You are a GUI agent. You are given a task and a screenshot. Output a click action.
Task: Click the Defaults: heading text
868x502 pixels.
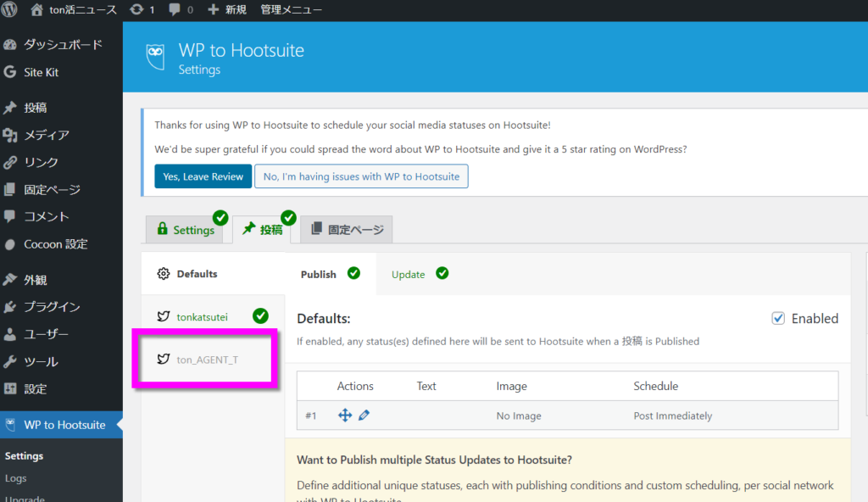[323, 319]
